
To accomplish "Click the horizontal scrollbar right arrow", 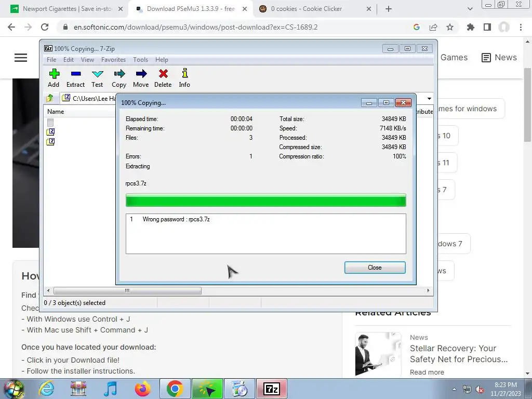I will (x=428, y=291).
